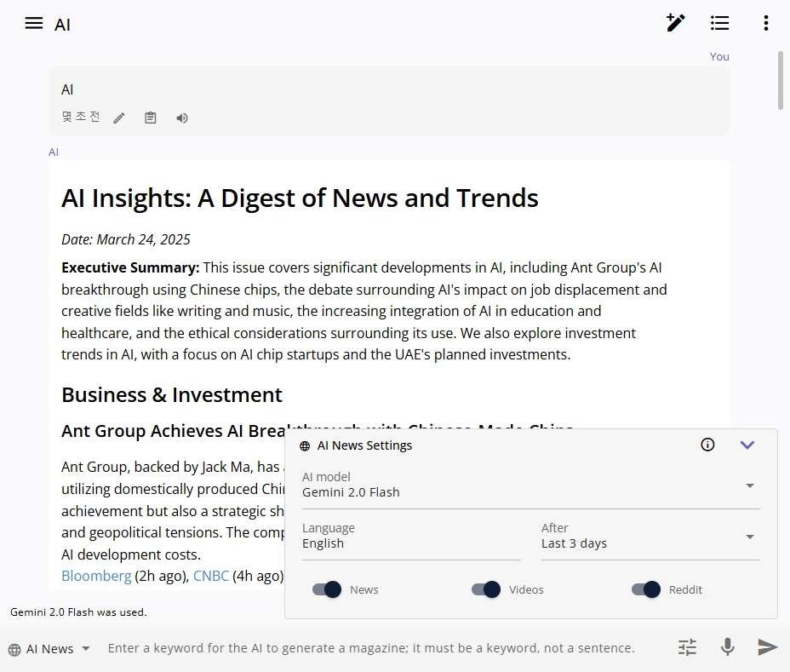Click the vertical scrollbar thumb
Viewport: 790px width, 672px height.
tap(781, 81)
